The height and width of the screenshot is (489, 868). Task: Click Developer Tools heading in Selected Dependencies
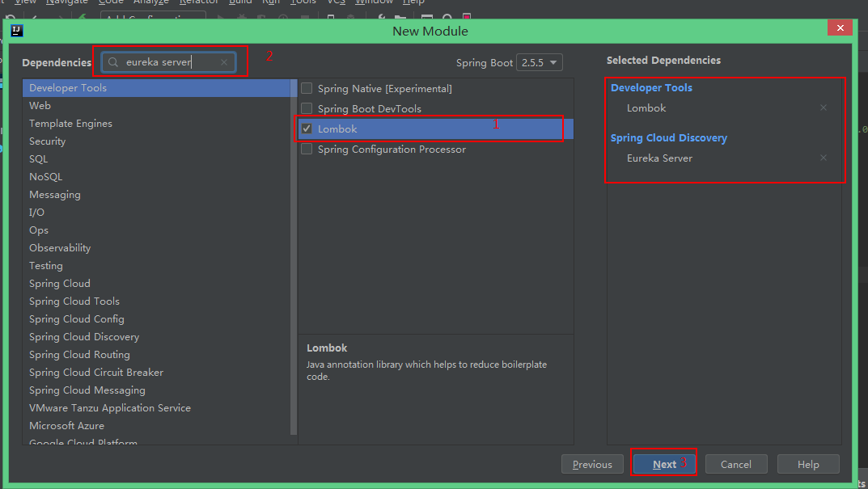click(x=651, y=87)
